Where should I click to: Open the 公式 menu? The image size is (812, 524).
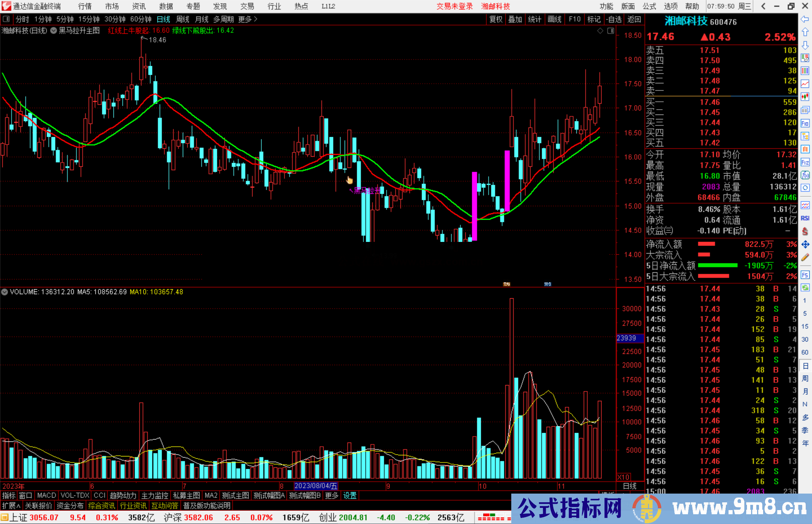coord(649,6)
